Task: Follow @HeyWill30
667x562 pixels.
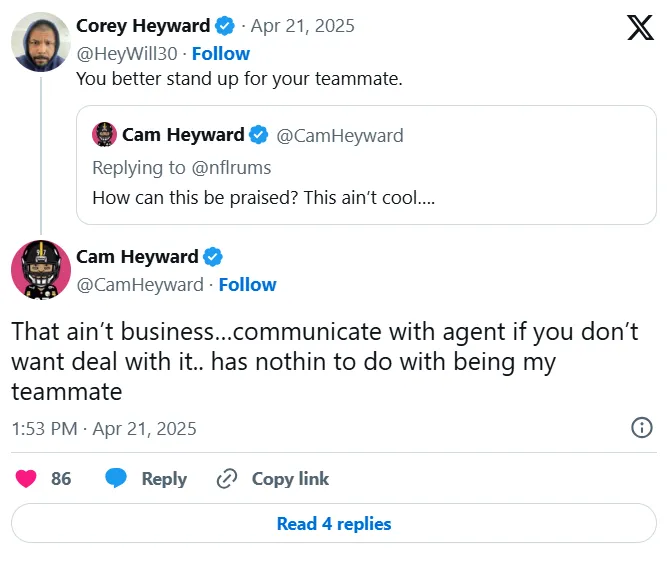Action: (x=221, y=54)
